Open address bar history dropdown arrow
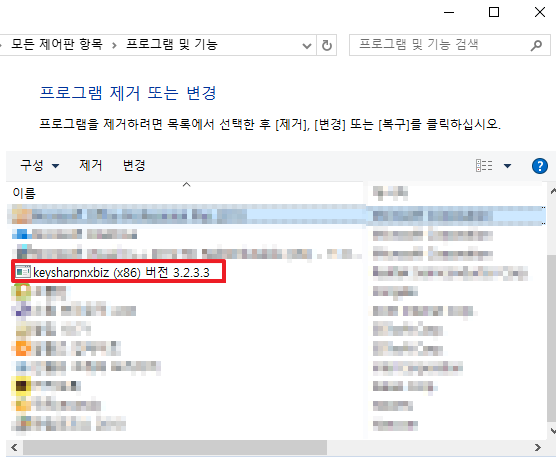This screenshot has height=457, width=556. click(x=307, y=46)
